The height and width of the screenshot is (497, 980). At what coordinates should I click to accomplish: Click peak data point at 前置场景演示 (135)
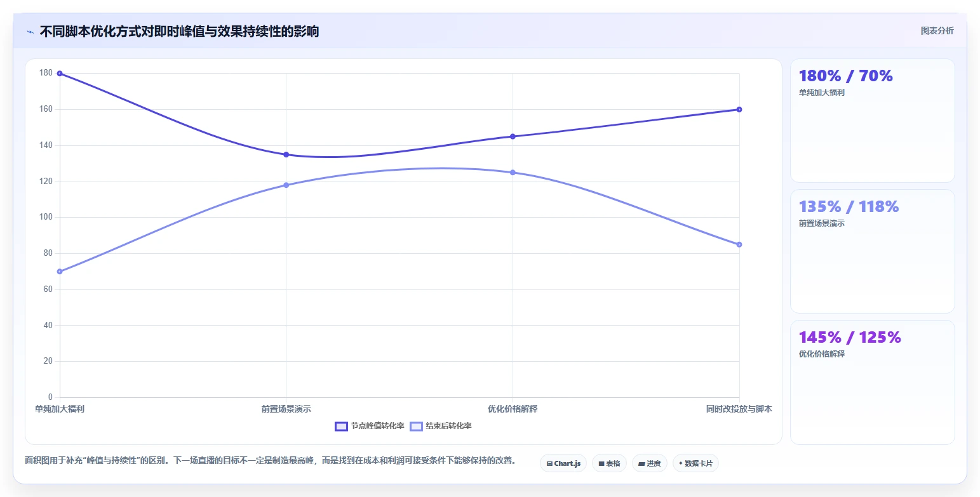click(286, 154)
